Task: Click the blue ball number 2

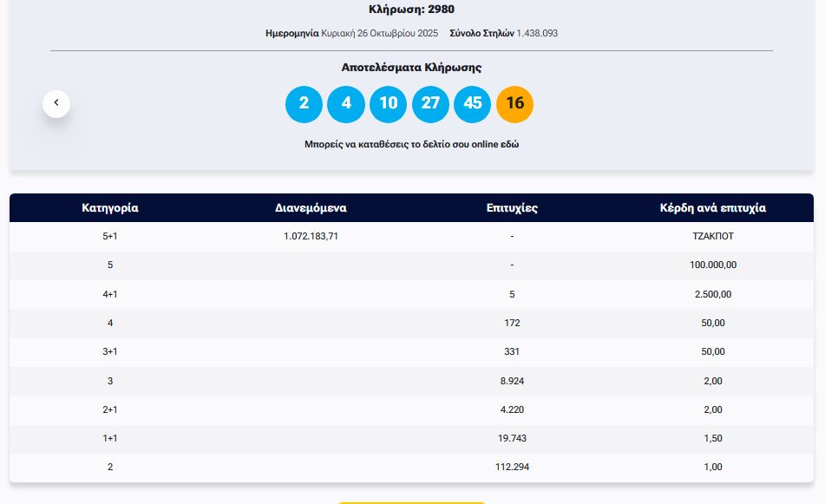Action: click(x=304, y=104)
